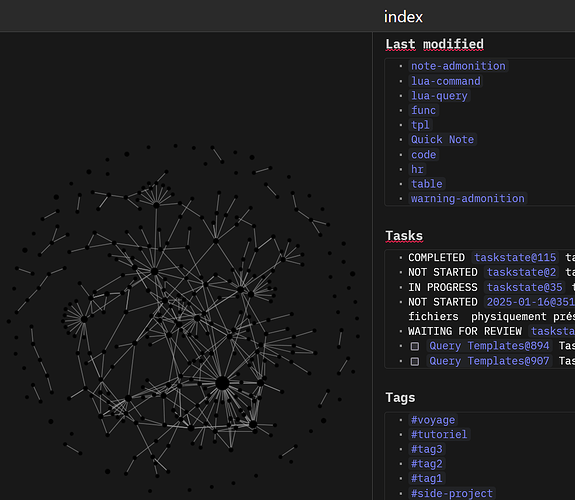The height and width of the screenshot is (500, 575).
Task: Open the table page link
Action: [426, 184]
